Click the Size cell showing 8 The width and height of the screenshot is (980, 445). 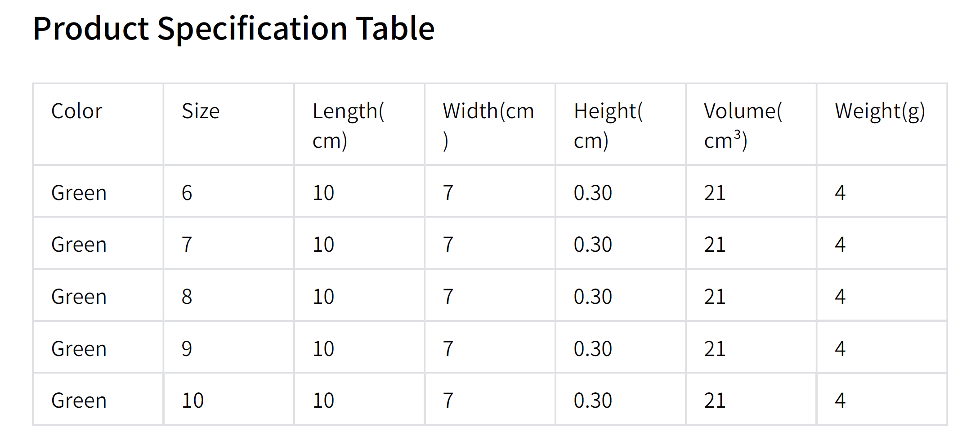pyautogui.click(x=187, y=297)
